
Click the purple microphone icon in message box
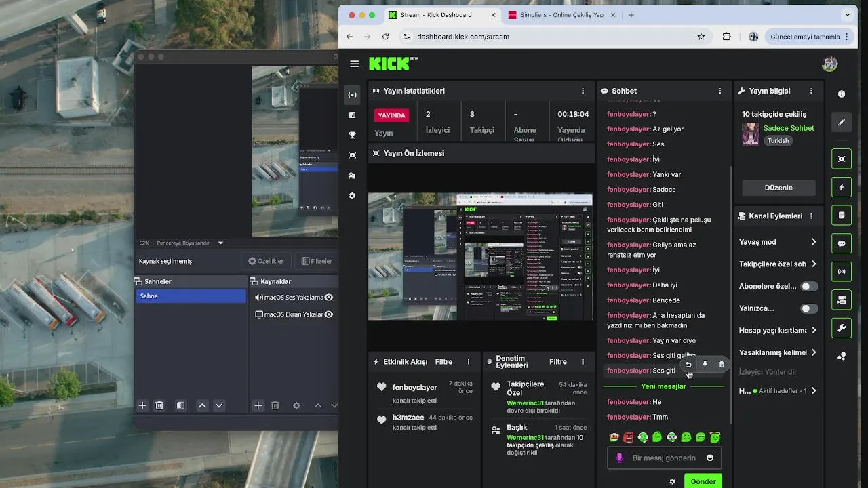click(x=619, y=457)
